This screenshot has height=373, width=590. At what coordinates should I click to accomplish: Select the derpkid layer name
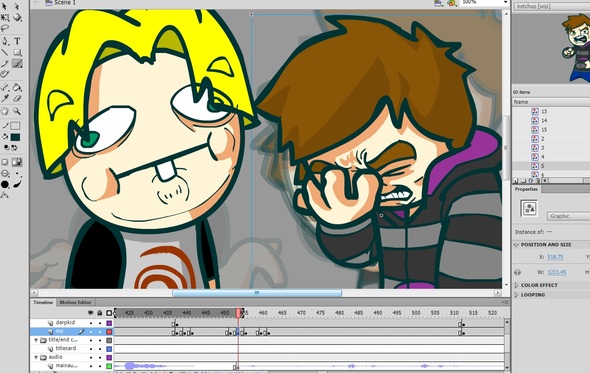65,323
